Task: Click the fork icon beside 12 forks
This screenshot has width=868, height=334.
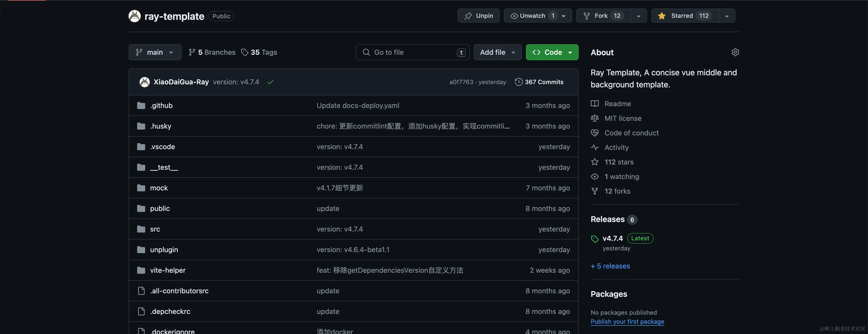Action: coord(595,191)
